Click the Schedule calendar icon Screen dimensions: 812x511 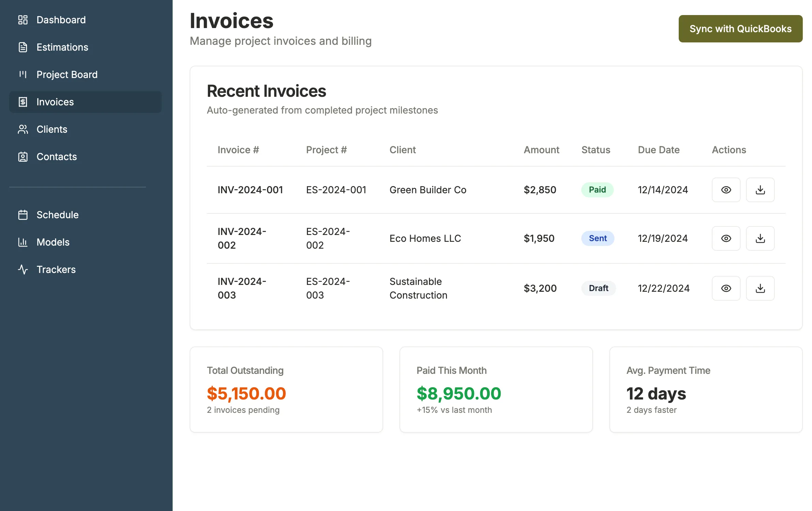(x=23, y=215)
